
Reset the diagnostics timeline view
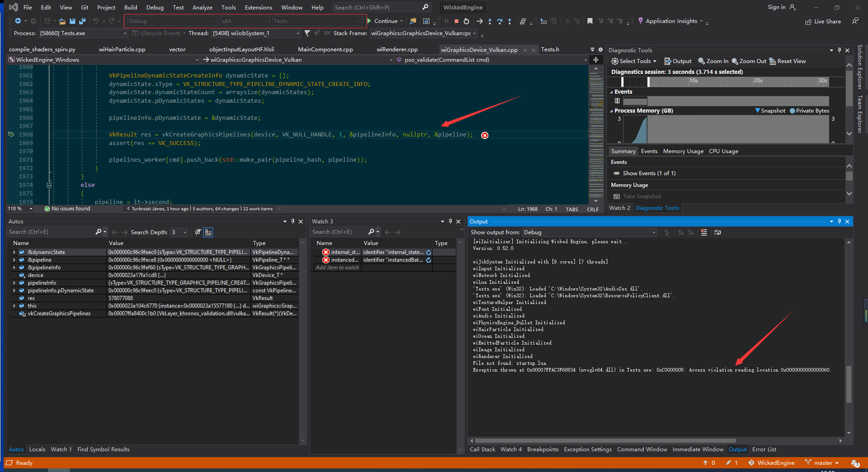click(x=787, y=61)
